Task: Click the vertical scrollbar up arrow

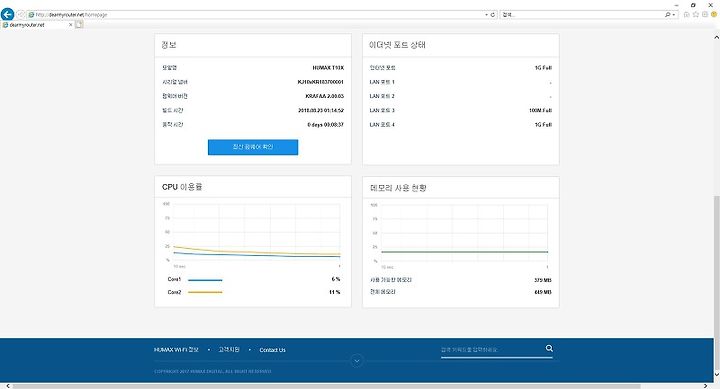Action: [x=716, y=37]
